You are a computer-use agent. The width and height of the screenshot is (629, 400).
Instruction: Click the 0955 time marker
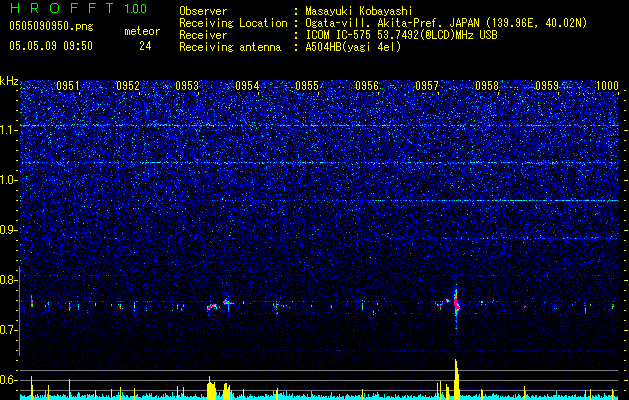coord(307,86)
